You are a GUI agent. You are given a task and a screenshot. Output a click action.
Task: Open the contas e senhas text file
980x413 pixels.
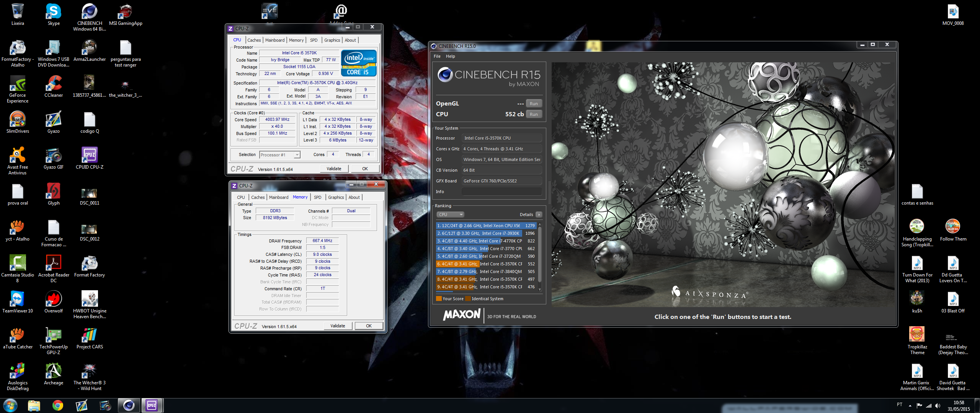917,194
